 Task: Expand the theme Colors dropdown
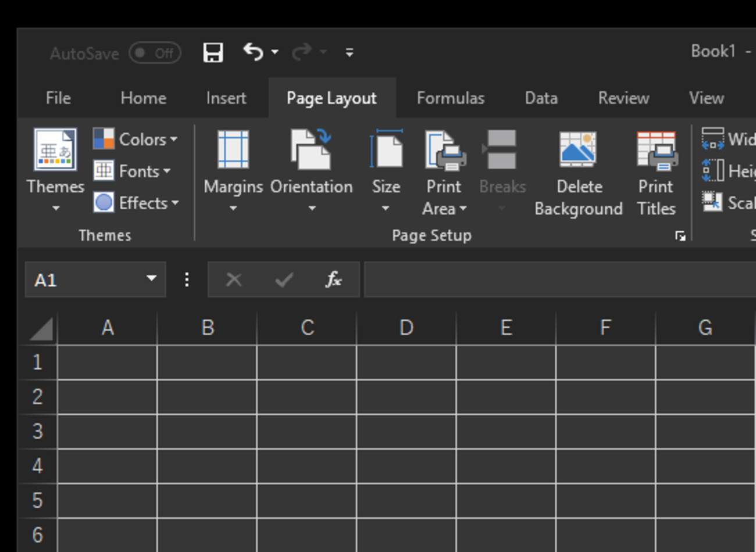click(135, 139)
